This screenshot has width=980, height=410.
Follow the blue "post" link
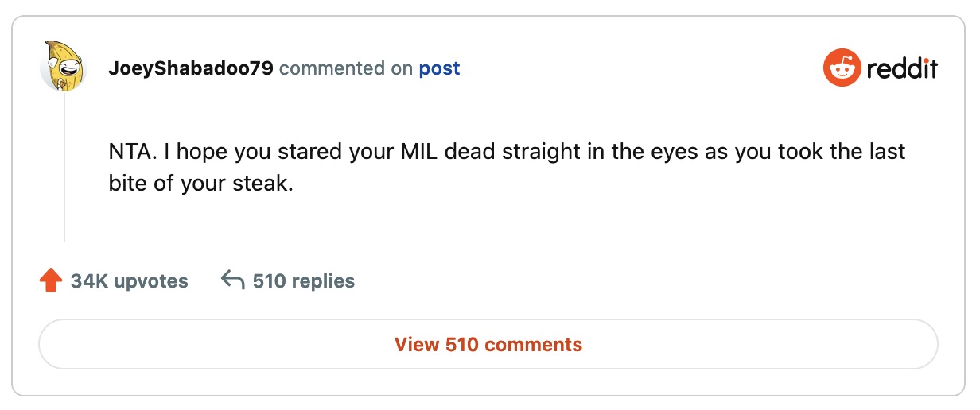click(439, 69)
